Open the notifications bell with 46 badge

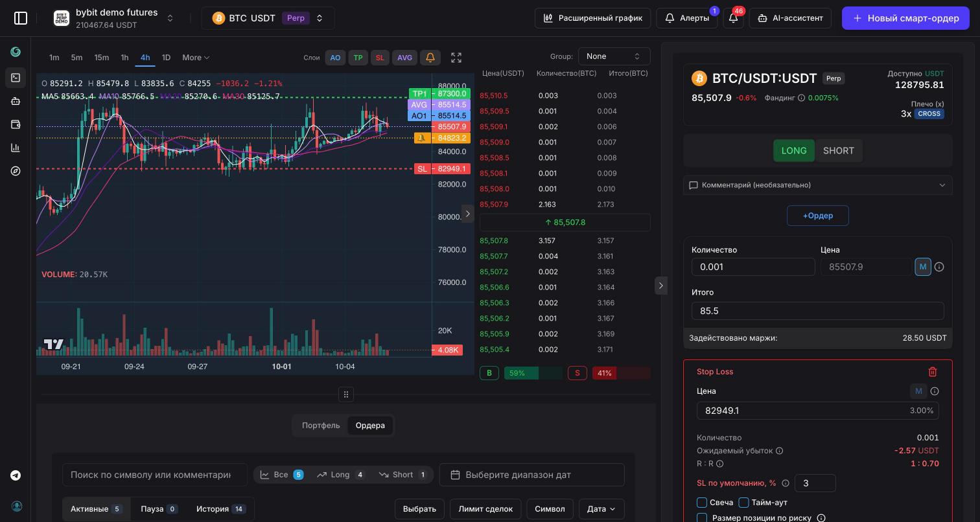(733, 18)
